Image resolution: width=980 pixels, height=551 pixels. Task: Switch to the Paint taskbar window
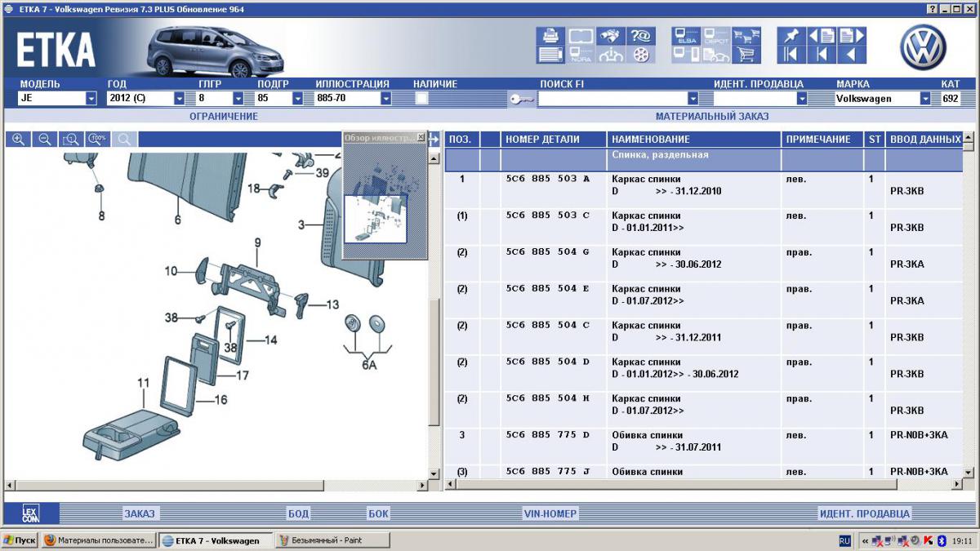pyautogui.click(x=332, y=540)
